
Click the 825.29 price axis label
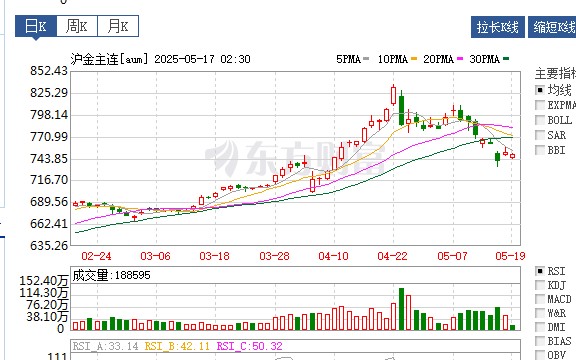click(x=49, y=93)
